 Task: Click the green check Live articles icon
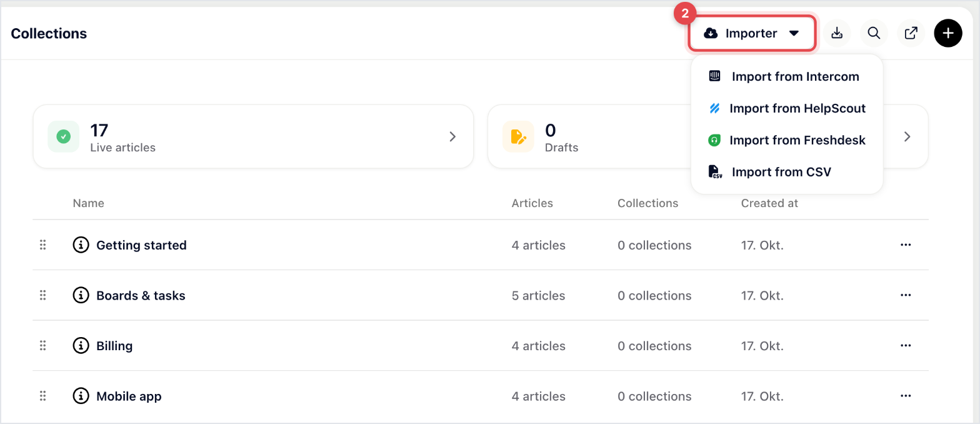63,136
